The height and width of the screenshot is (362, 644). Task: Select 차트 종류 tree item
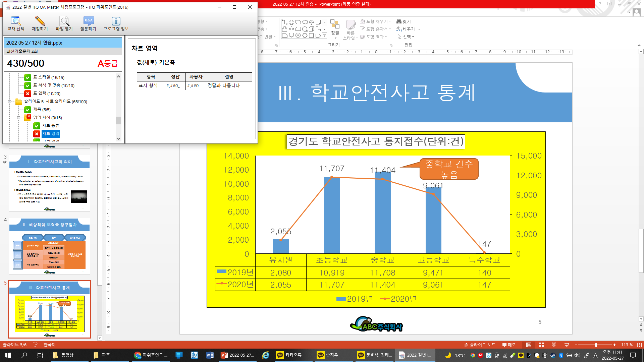[x=50, y=125]
